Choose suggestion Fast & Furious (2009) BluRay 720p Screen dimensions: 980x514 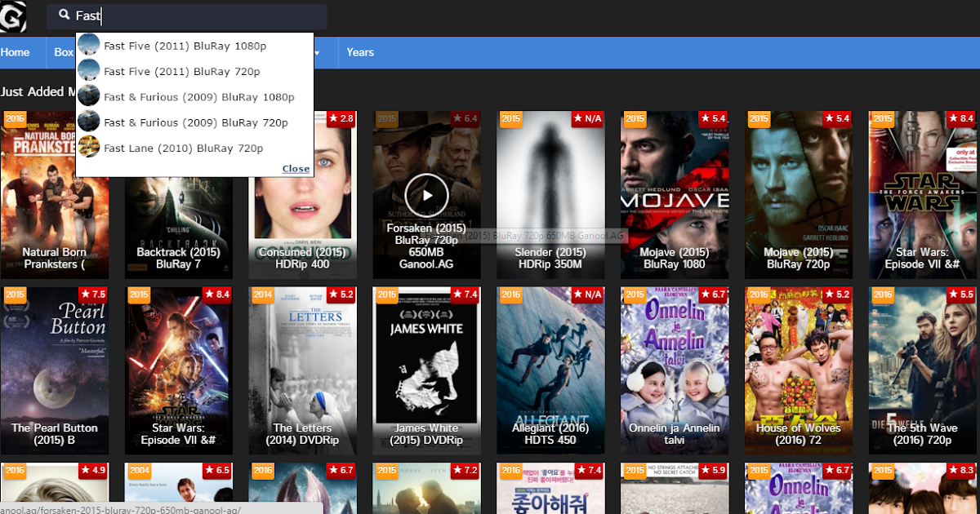pos(194,122)
